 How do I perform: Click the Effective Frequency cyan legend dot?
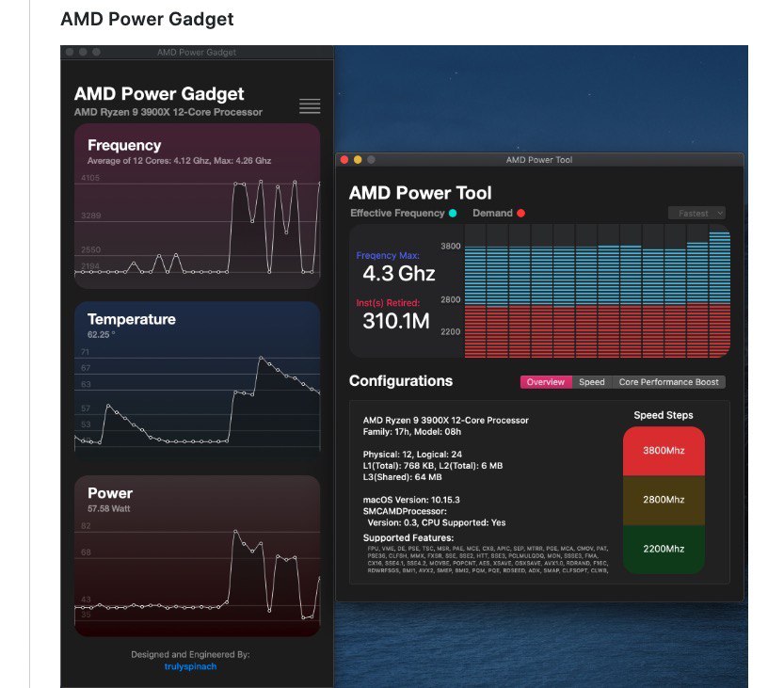(x=453, y=214)
